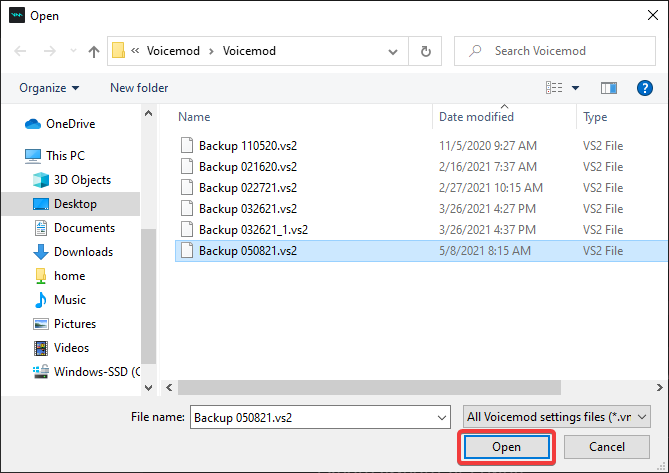The image size is (669, 473).
Task: Click the Music note icon
Action: click(41, 300)
